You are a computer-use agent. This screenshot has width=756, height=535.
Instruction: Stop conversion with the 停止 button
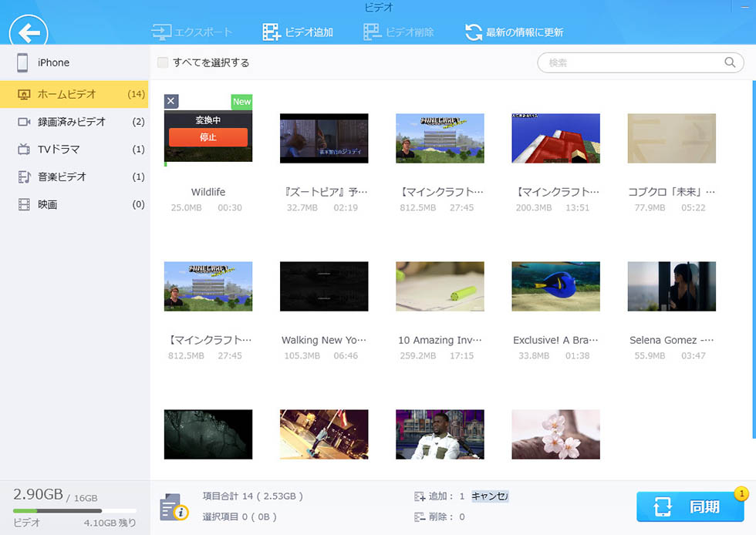(208, 137)
